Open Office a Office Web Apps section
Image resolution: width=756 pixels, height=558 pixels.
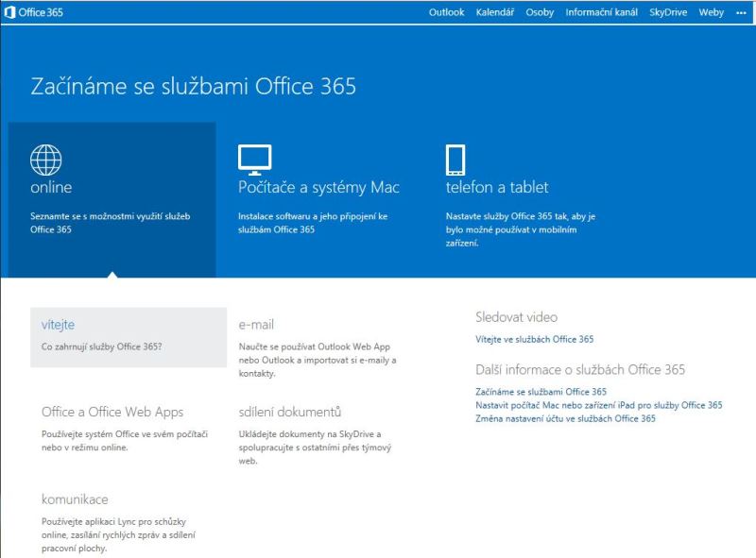coord(112,413)
